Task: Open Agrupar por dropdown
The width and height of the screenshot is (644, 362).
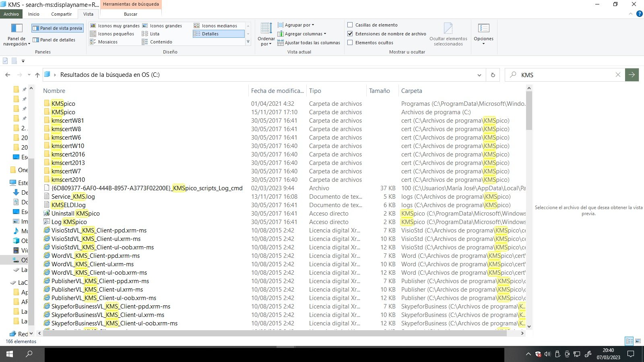Action: (296, 25)
